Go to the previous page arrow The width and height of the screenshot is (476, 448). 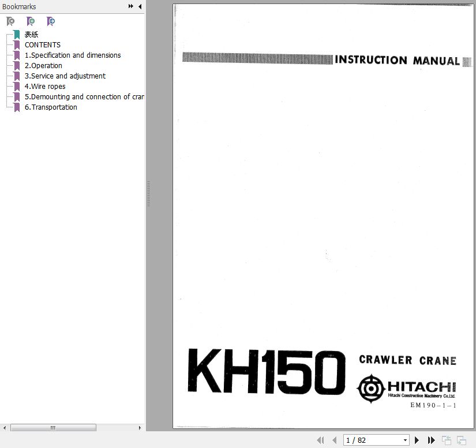tap(335, 440)
